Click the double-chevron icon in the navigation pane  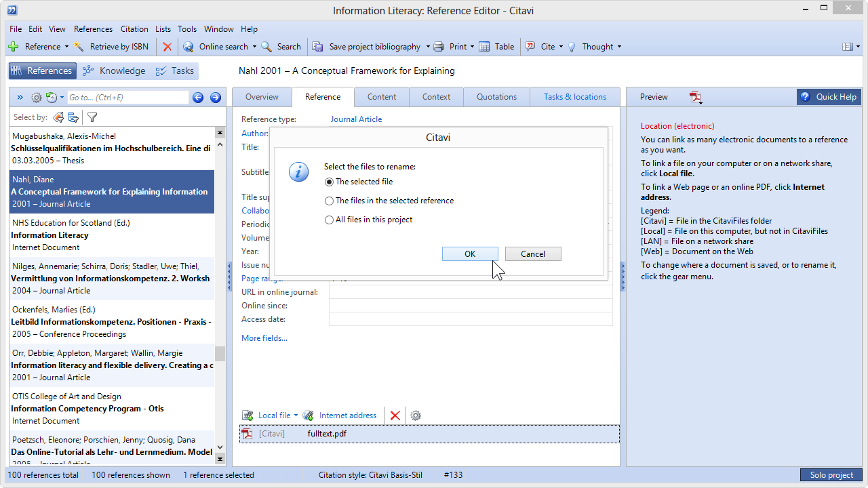tap(20, 98)
